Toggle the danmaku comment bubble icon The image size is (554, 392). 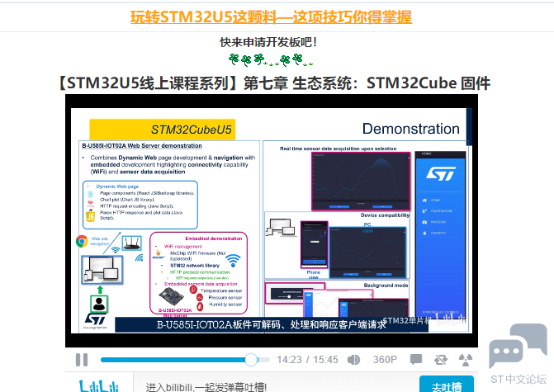[x=416, y=360]
